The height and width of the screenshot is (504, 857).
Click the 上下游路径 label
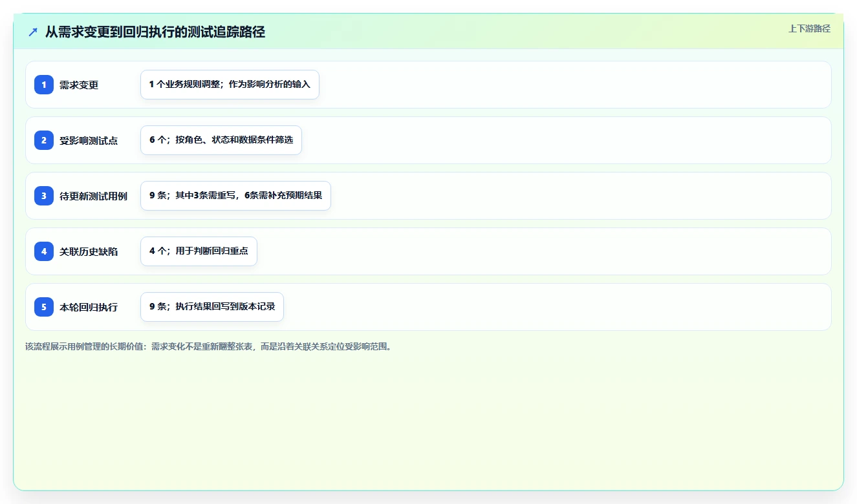pos(809,28)
